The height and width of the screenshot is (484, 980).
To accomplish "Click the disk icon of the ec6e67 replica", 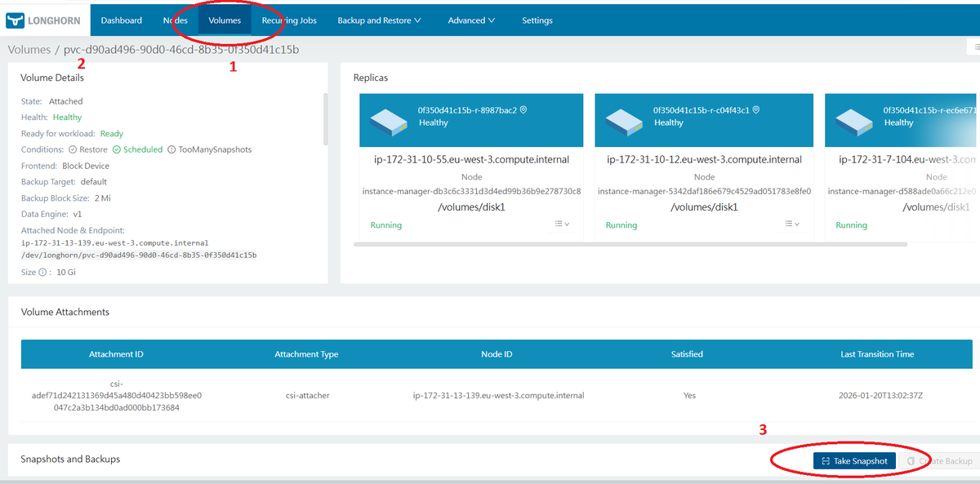I will (x=854, y=122).
